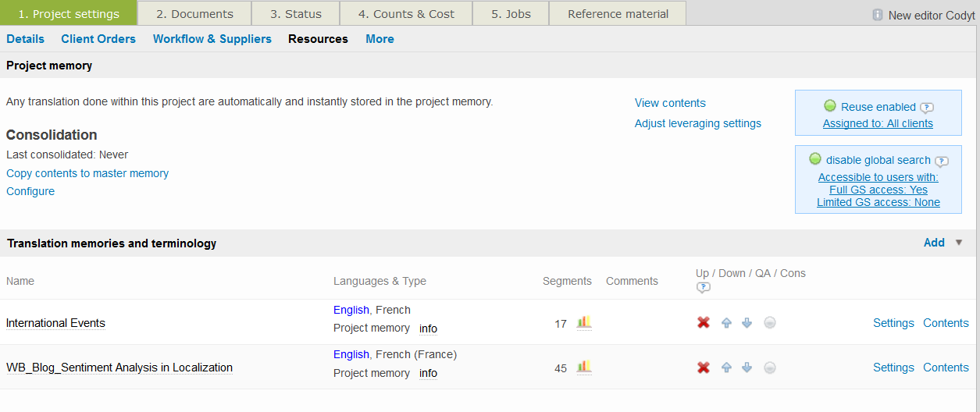Image resolution: width=980 pixels, height=412 pixels.
Task: Move International Events memory down
Action: (747, 323)
